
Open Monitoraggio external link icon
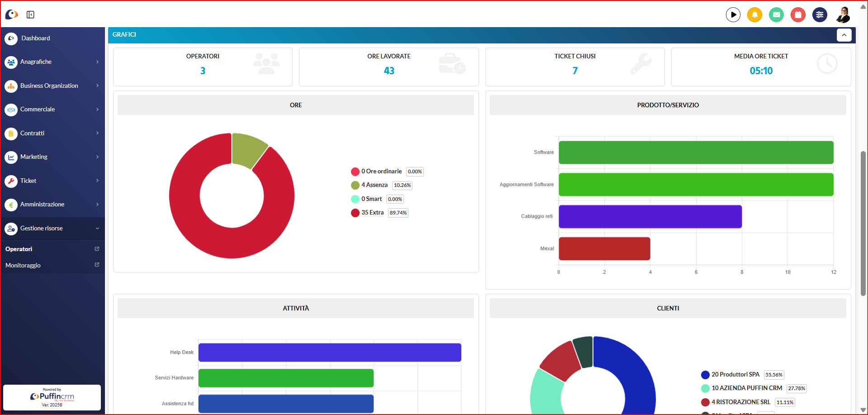(97, 265)
